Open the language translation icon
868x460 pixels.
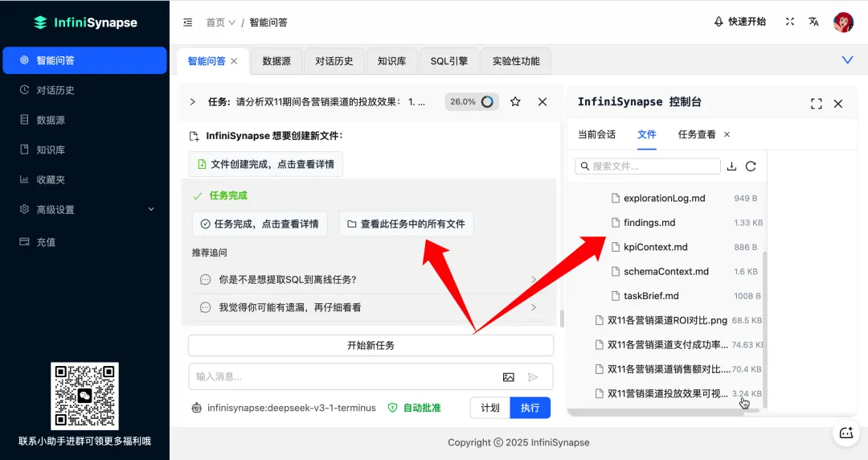click(x=813, y=22)
